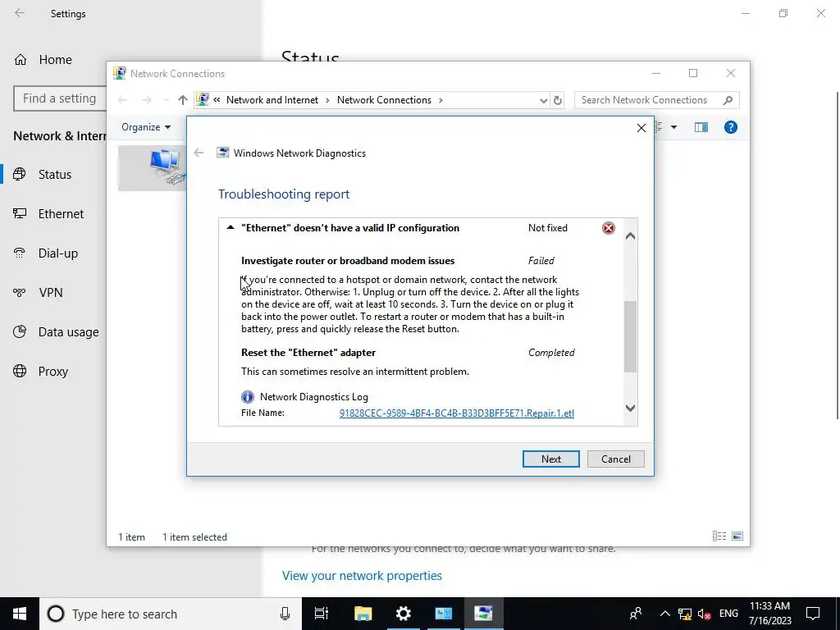Screen dimensions: 840x630
Task: Expand the address bar history dropdown
Action: click(x=543, y=100)
